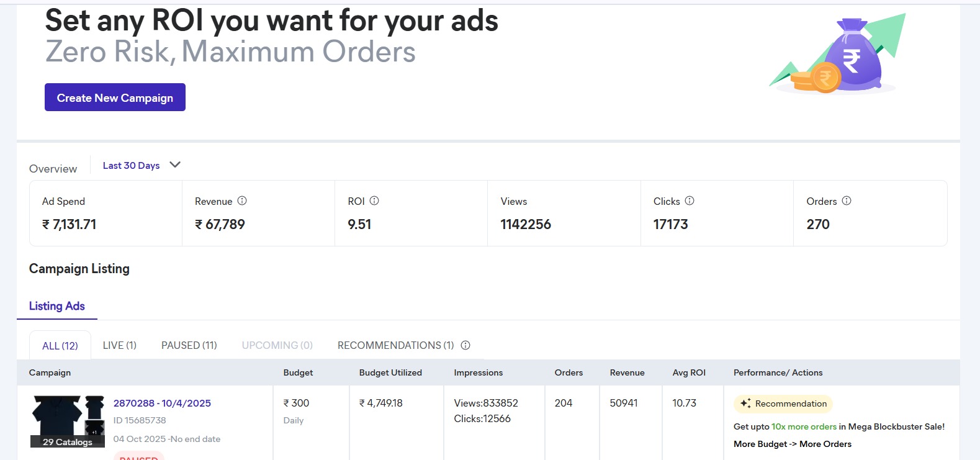Open the UPCOMING (0) tab

pyautogui.click(x=277, y=345)
